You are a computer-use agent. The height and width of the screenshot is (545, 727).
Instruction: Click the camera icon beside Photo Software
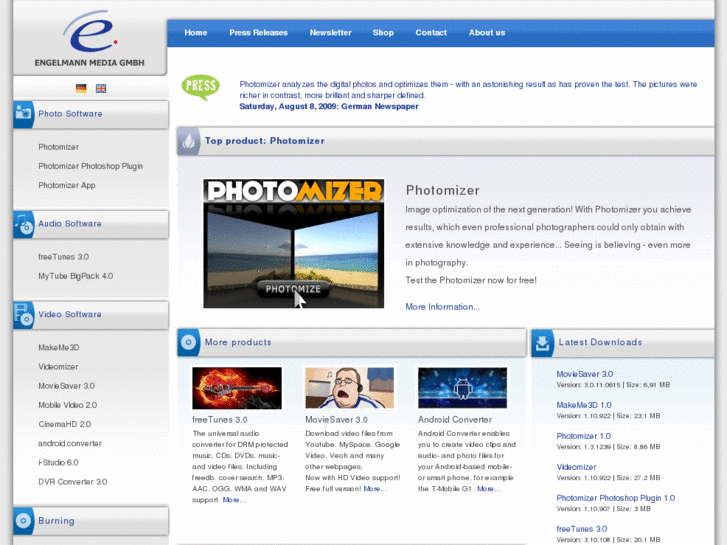(24, 114)
